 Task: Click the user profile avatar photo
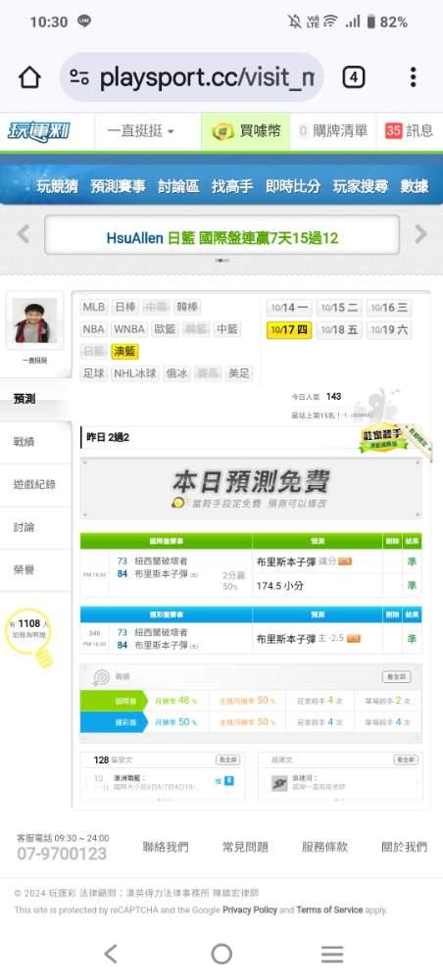click(x=34, y=320)
